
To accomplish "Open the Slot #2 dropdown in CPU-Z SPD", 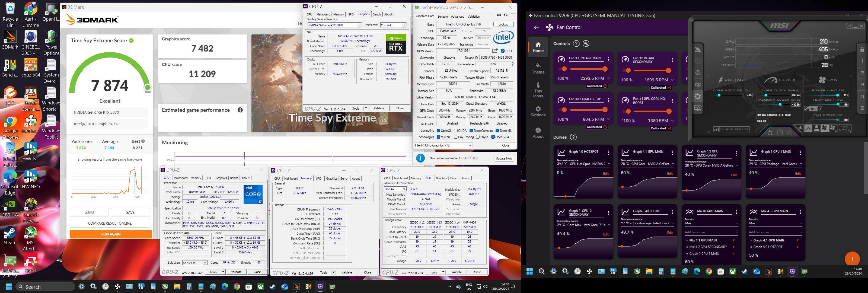I will point(395,189).
